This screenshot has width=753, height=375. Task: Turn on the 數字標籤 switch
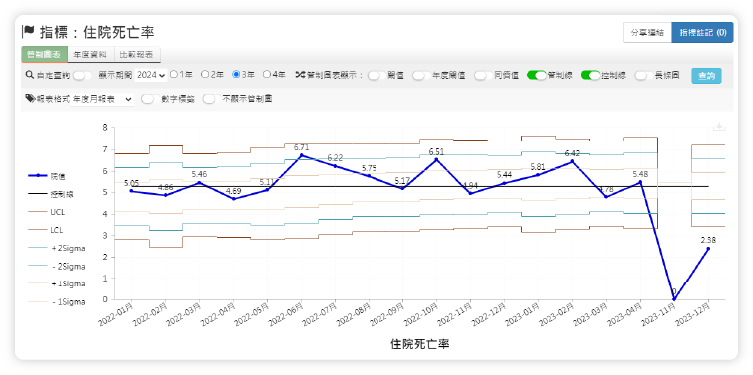pyautogui.click(x=151, y=99)
